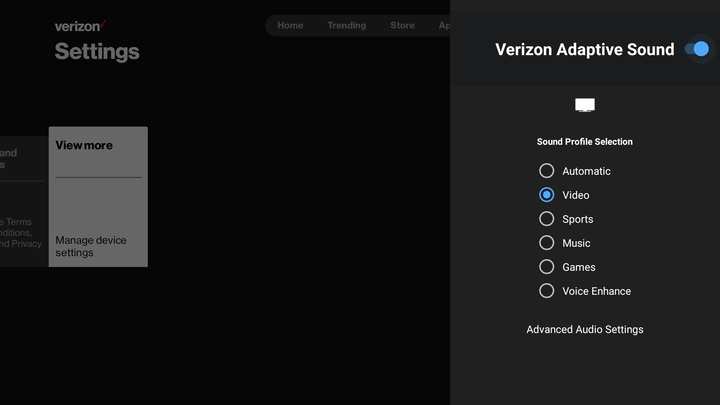Click the TV display icon
Screen dimensions: 720x405
tap(585, 105)
